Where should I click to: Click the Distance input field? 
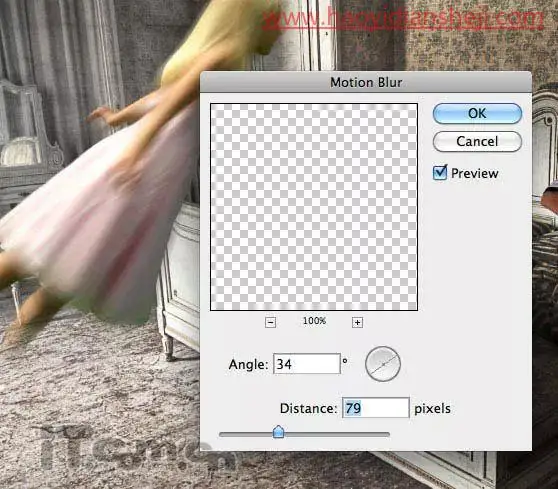376,408
